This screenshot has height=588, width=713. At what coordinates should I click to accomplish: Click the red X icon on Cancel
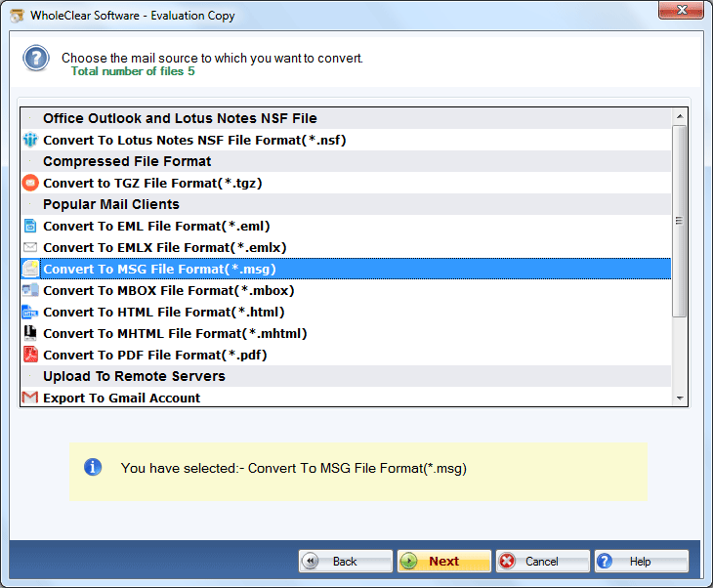(507, 561)
